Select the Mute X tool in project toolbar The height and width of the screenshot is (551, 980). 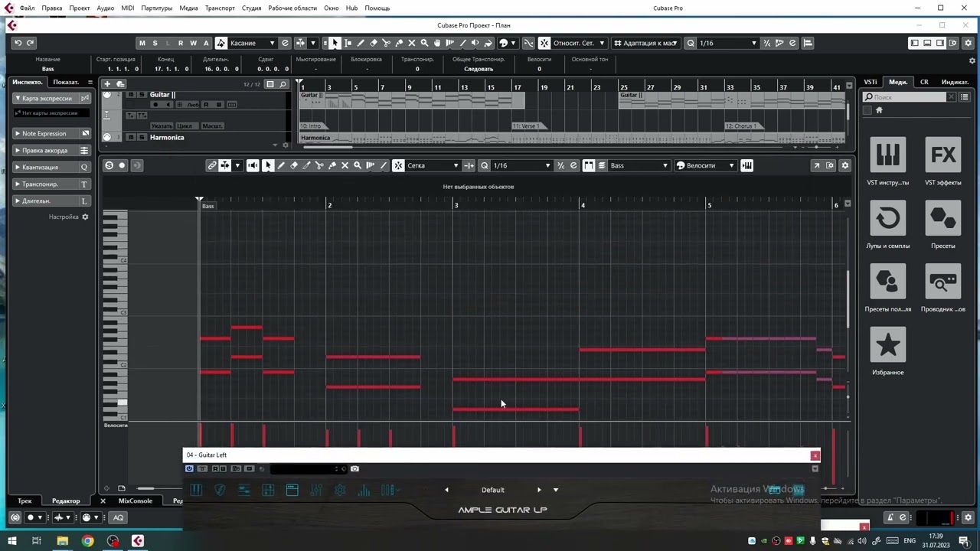[411, 43]
